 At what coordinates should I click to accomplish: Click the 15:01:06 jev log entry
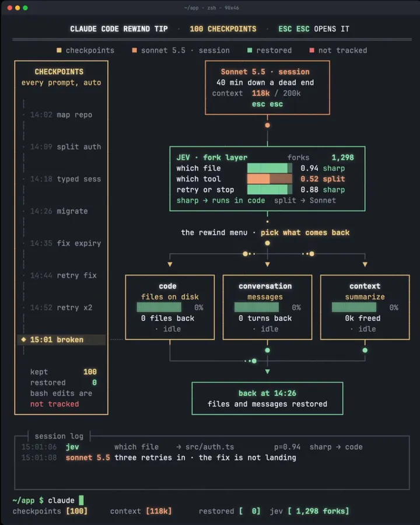pyautogui.click(x=192, y=447)
